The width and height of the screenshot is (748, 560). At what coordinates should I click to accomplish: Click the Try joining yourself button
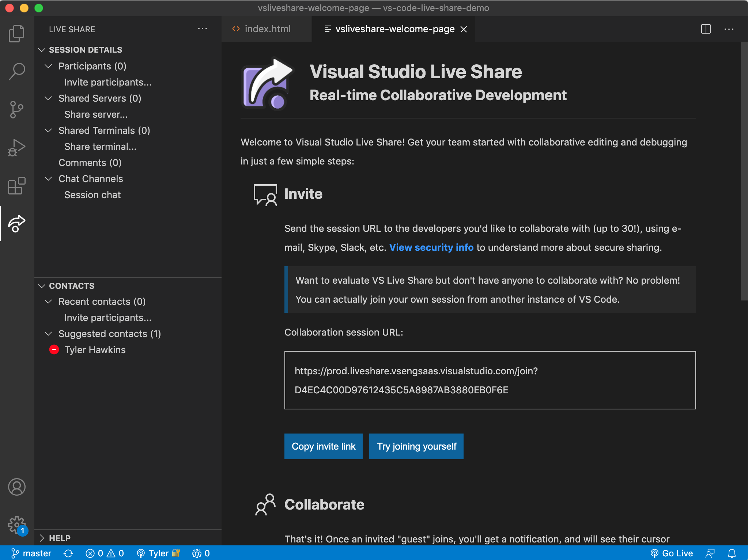tap(416, 446)
